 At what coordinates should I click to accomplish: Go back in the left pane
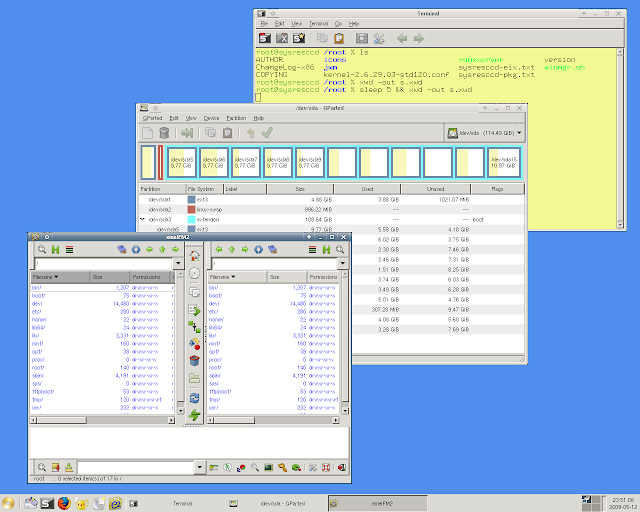(149, 249)
